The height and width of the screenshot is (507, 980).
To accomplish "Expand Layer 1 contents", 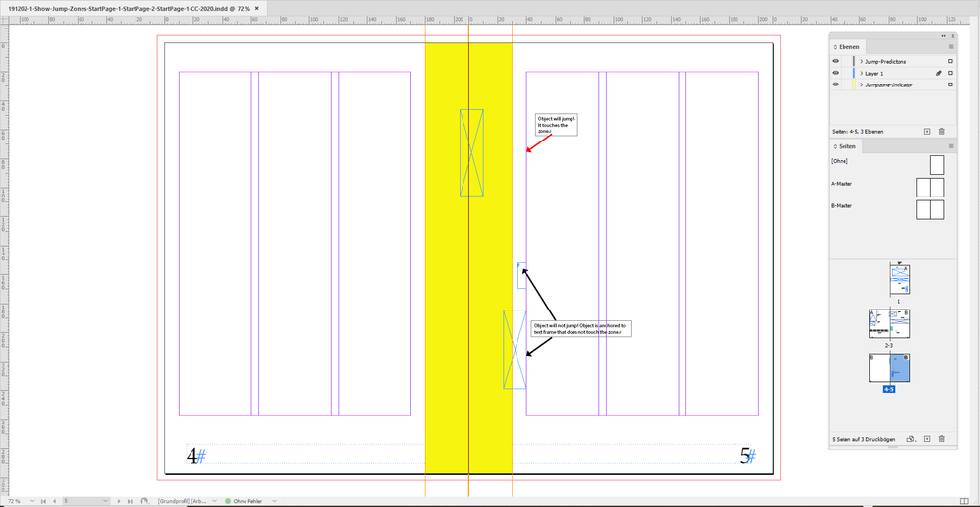I will (x=861, y=73).
